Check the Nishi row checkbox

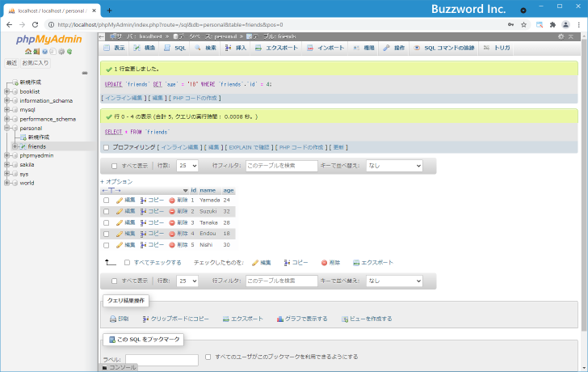[106, 245]
